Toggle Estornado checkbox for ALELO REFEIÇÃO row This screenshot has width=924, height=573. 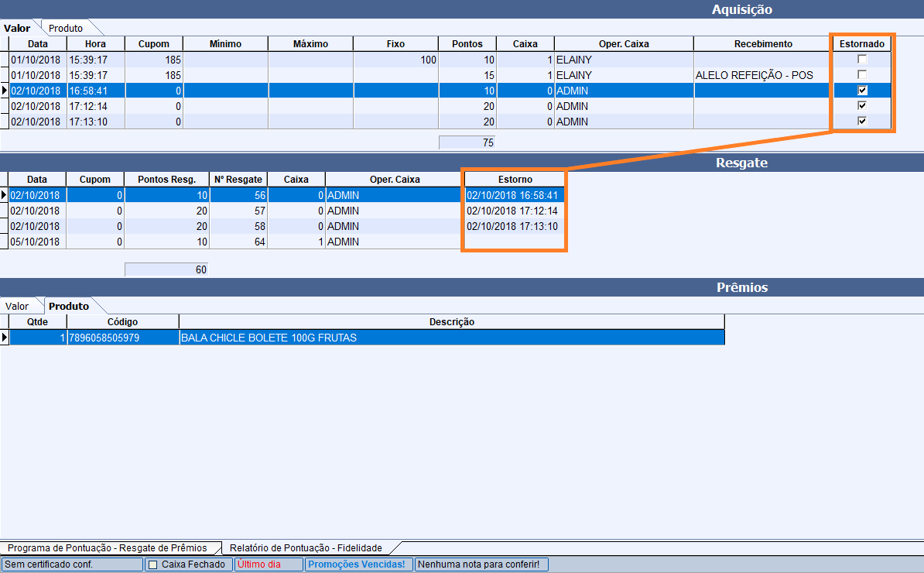pyautogui.click(x=862, y=75)
